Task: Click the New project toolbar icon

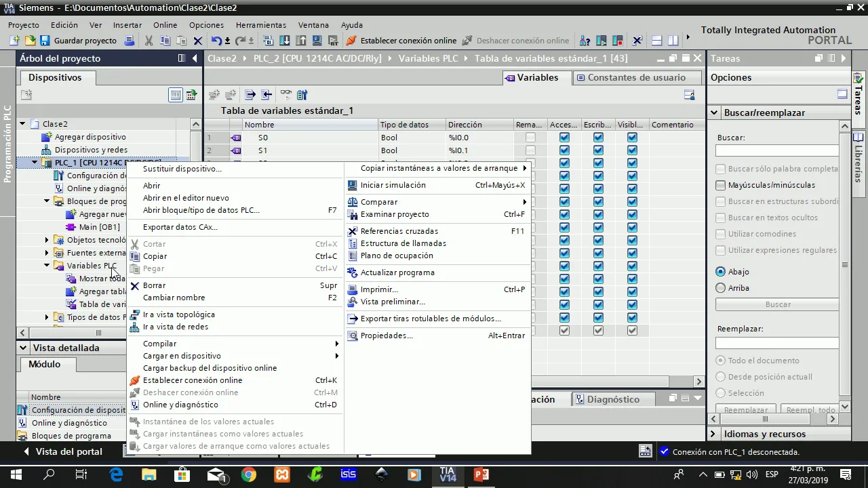Action: coord(14,41)
